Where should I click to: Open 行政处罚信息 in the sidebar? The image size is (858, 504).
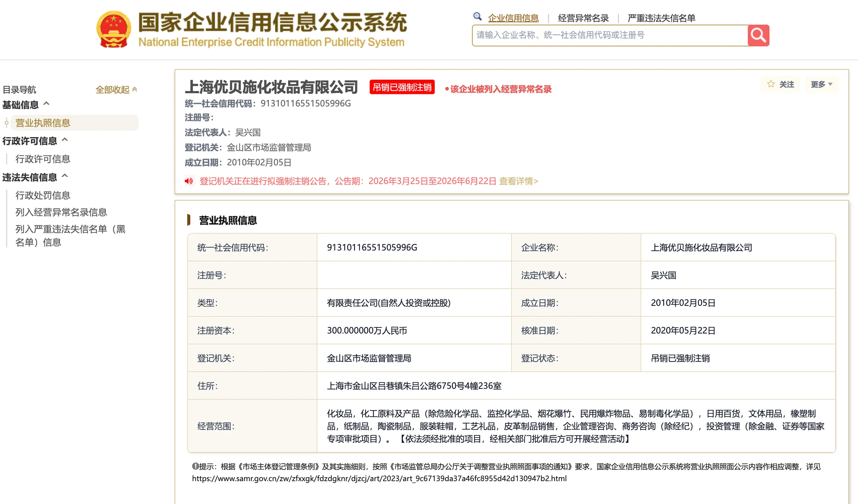coord(43,195)
